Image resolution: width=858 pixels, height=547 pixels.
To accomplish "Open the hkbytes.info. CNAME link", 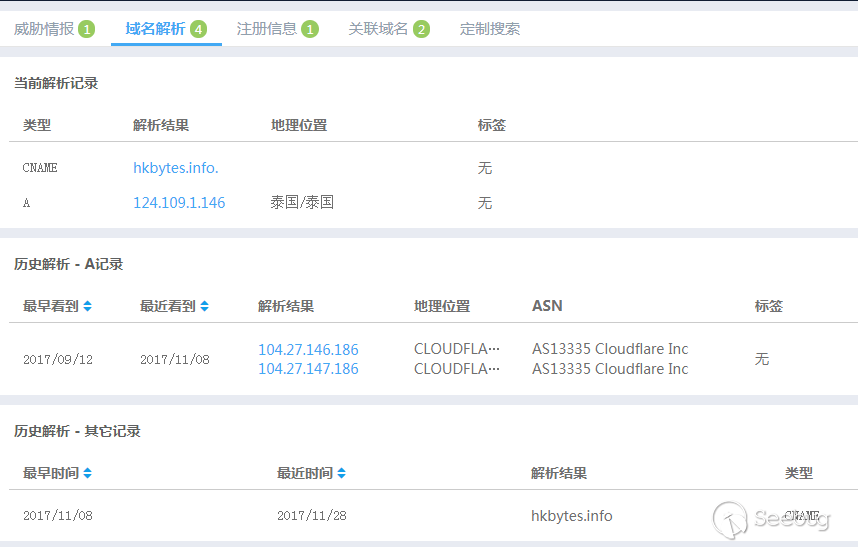I will pos(176,168).
